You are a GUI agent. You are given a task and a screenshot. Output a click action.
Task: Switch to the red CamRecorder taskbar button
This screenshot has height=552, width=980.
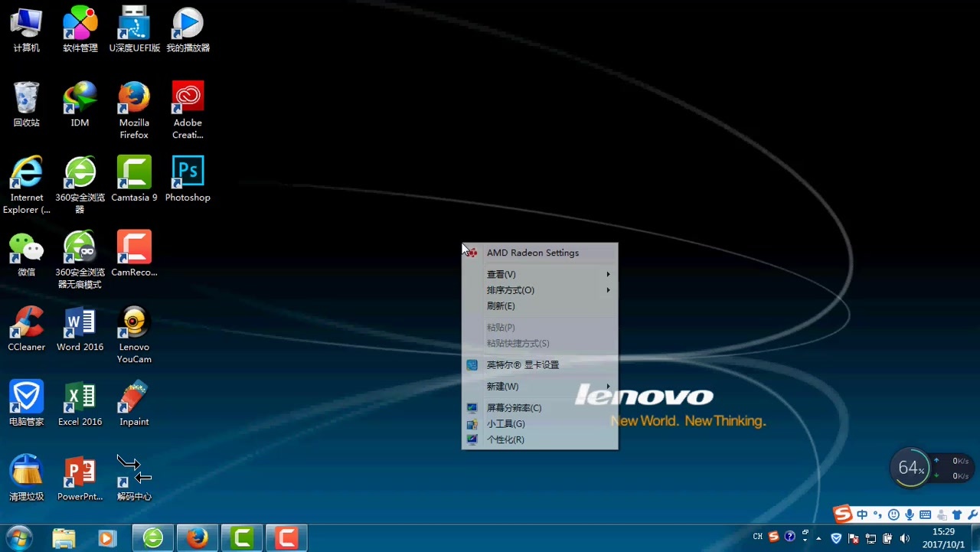(x=286, y=538)
